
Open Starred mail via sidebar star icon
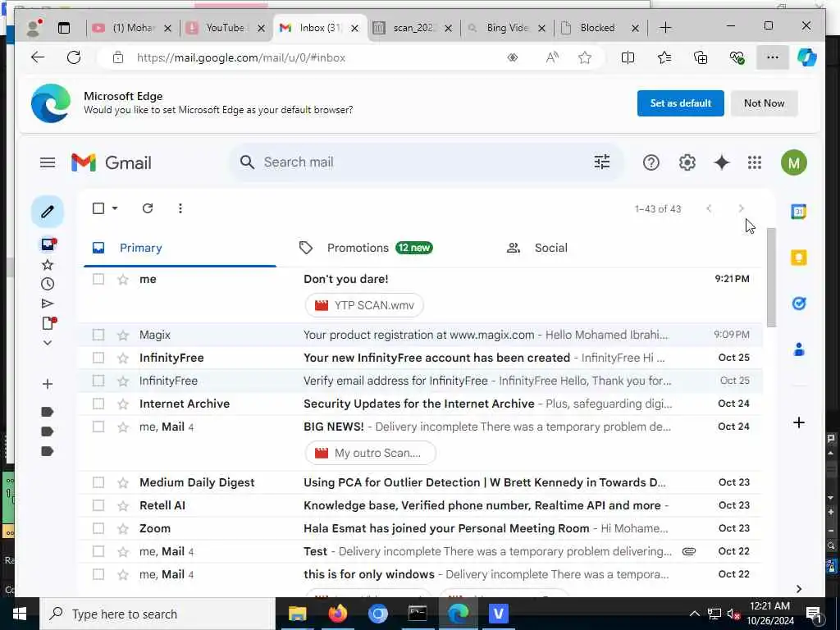click(47, 265)
